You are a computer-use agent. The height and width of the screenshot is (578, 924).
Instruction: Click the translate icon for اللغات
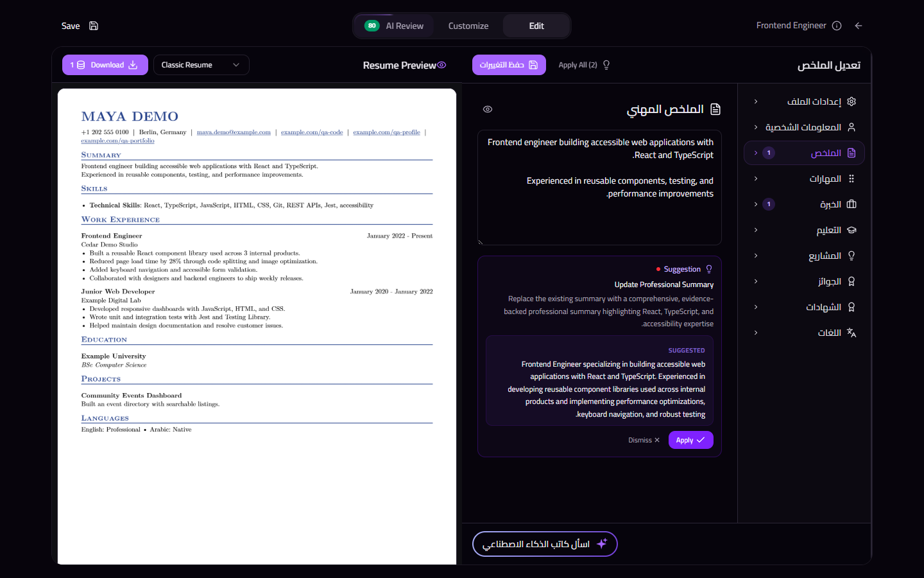[x=851, y=333]
